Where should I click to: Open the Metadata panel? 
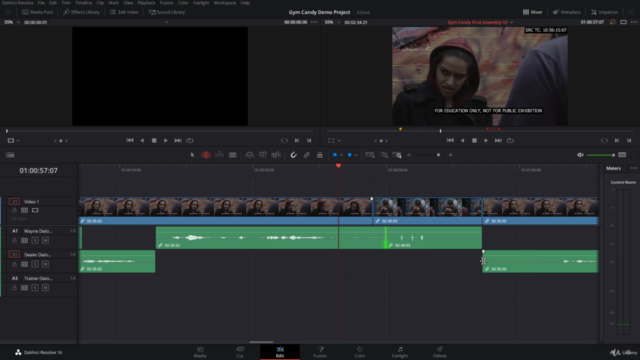(567, 12)
